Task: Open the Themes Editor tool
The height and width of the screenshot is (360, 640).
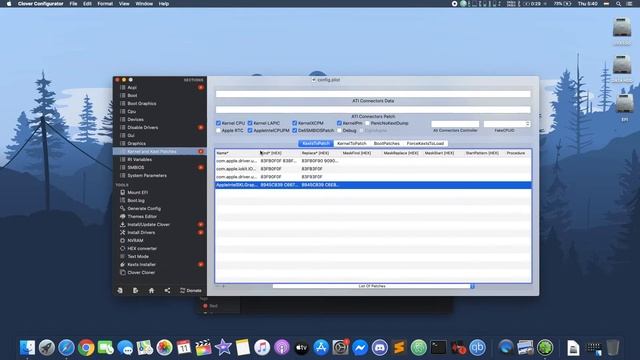Action: 142,216
